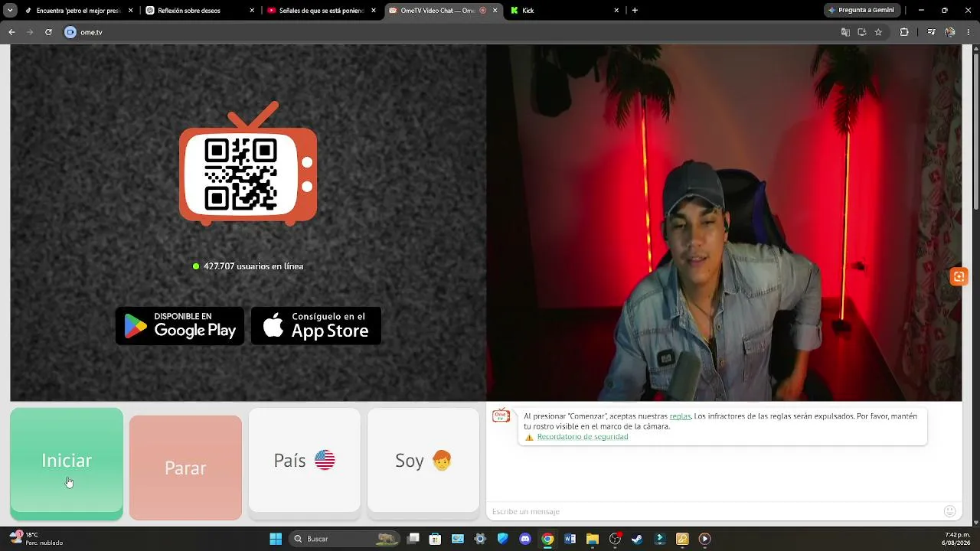Launch Microsoft Store from taskbar
Viewport: 980px width, 551px height.
435,539
